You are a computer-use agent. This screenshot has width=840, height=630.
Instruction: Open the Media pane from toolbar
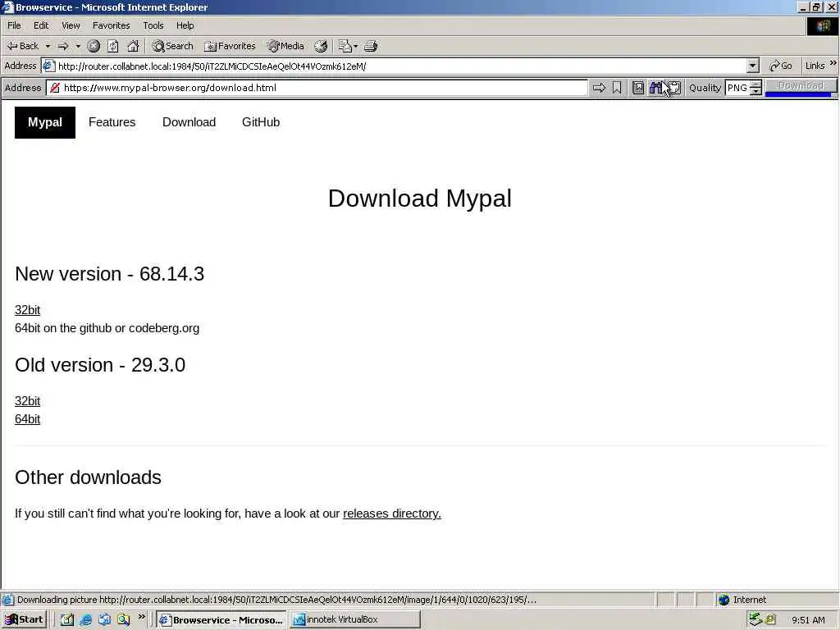(x=286, y=46)
